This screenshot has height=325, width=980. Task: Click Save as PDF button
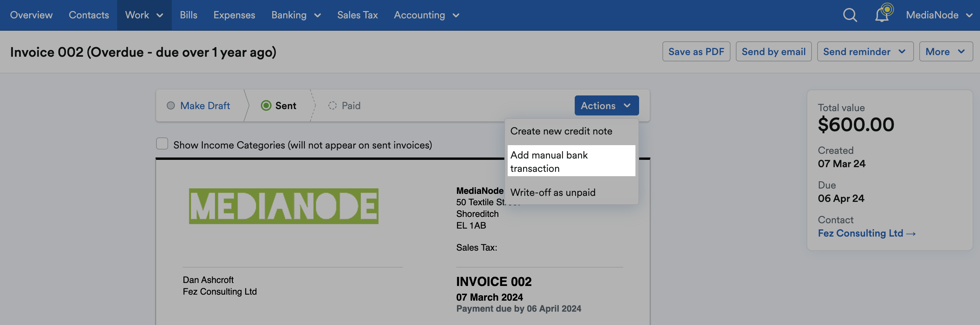point(696,51)
